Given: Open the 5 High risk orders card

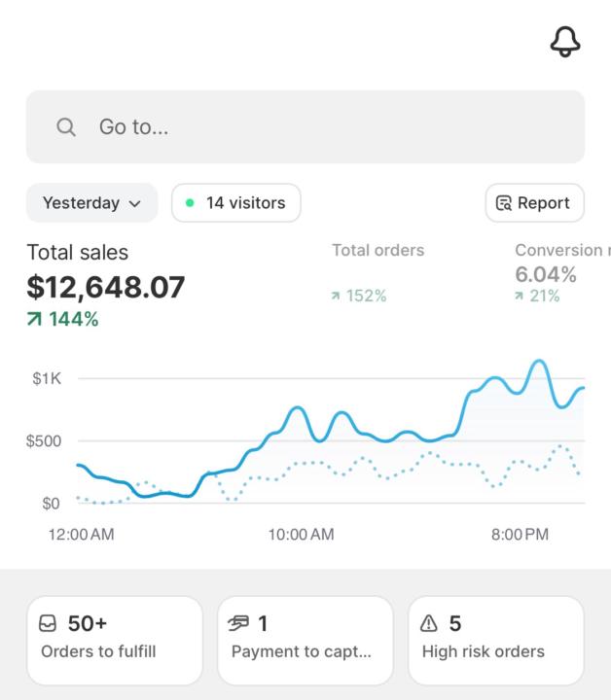Looking at the screenshot, I should [x=495, y=640].
